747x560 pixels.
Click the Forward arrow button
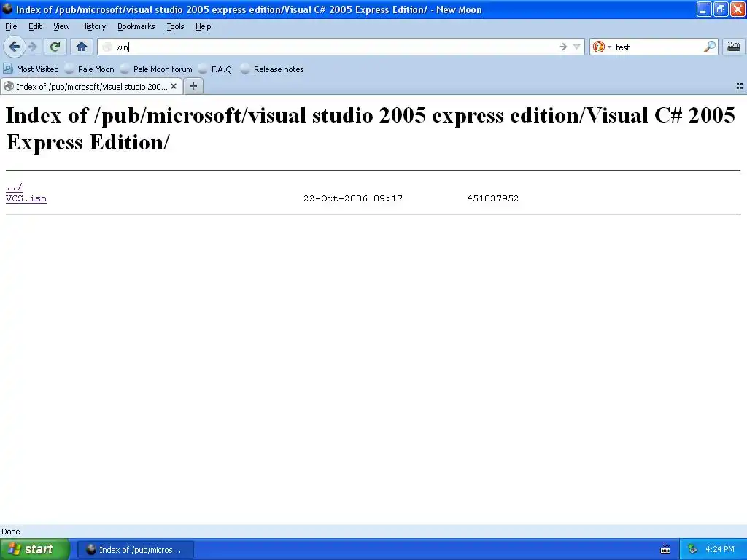(x=32, y=47)
